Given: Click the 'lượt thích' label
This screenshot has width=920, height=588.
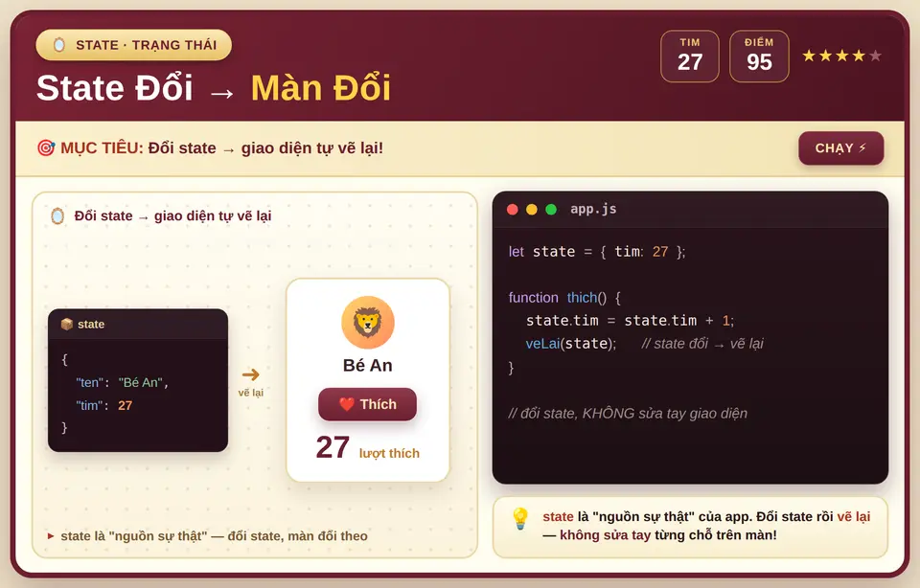Looking at the screenshot, I should point(389,453).
